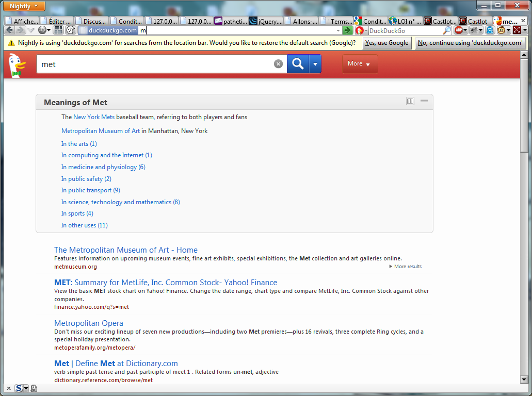Switch to the 'jQuery...' tab

pyautogui.click(x=266, y=21)
